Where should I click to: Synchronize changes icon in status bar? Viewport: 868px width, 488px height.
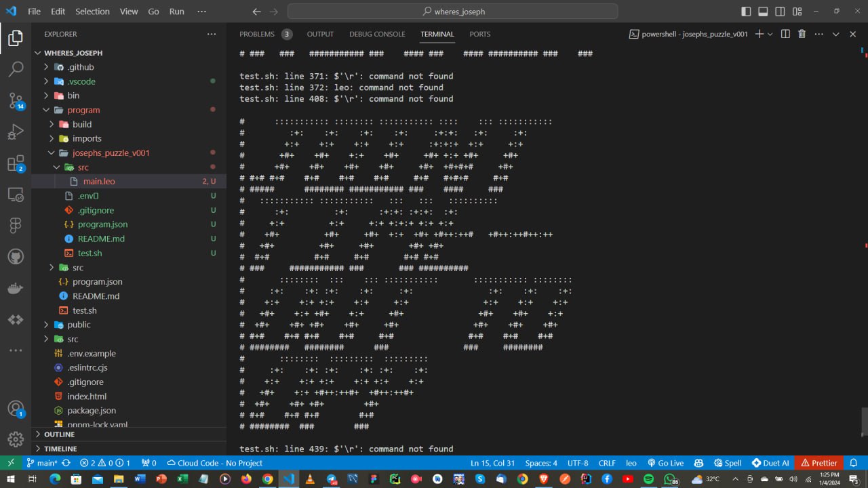(x=66, y=463)
